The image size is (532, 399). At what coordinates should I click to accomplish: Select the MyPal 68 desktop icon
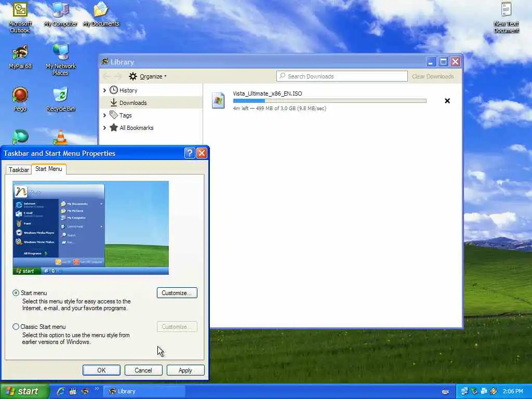pos(20,57)
